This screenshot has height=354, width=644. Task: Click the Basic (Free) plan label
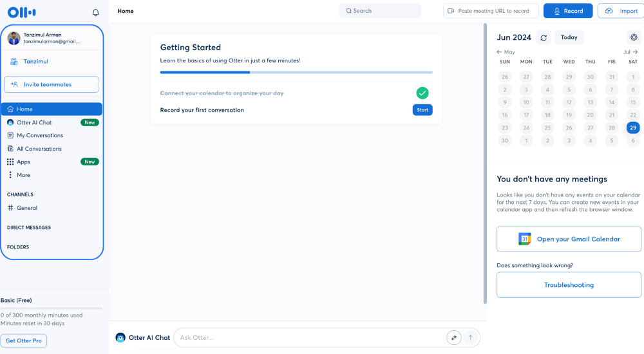16,300
